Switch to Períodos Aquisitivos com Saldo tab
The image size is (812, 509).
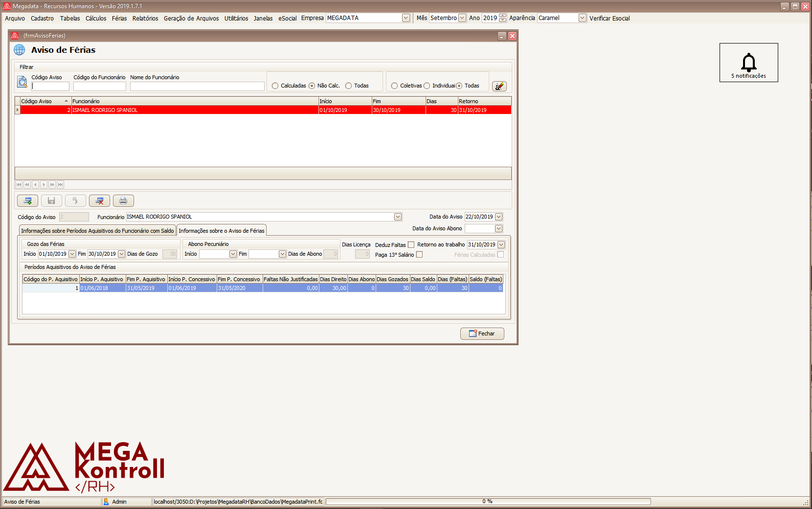(x=97, y=231)
